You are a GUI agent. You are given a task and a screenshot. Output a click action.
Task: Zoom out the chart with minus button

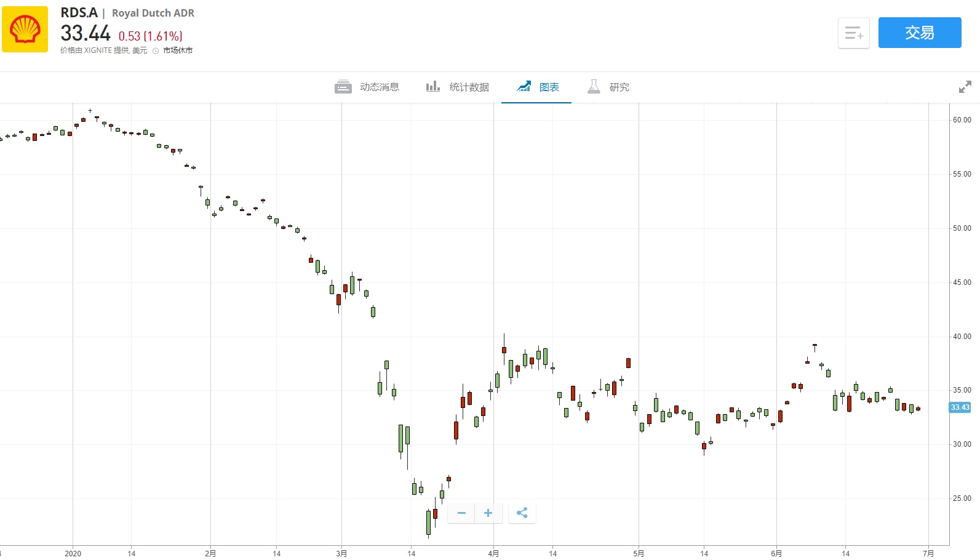461,513
